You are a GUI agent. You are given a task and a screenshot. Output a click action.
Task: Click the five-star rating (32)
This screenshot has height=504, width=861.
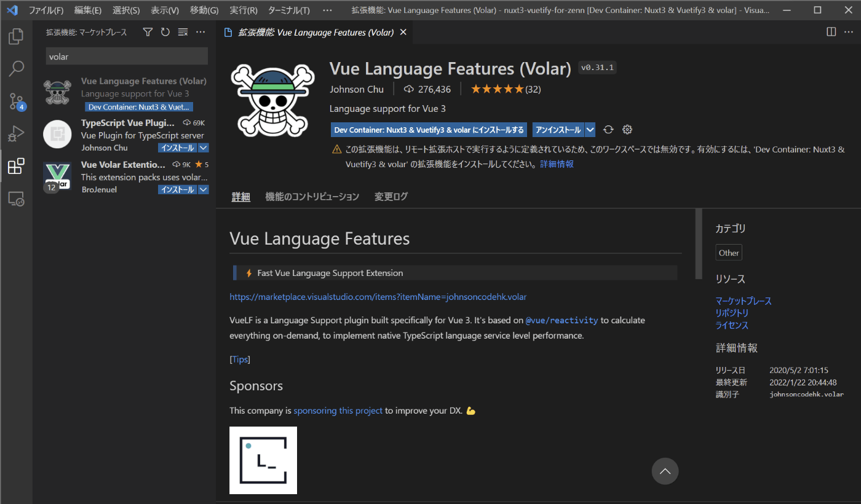[506, 89]
